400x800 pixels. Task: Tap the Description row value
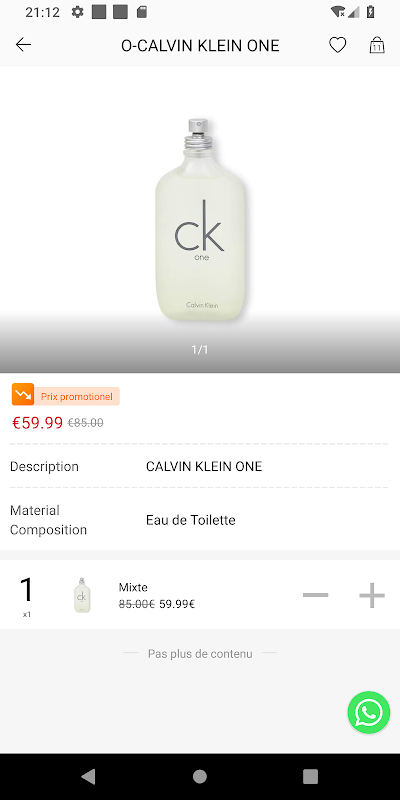pyautogui.click(x=204, y=466)
